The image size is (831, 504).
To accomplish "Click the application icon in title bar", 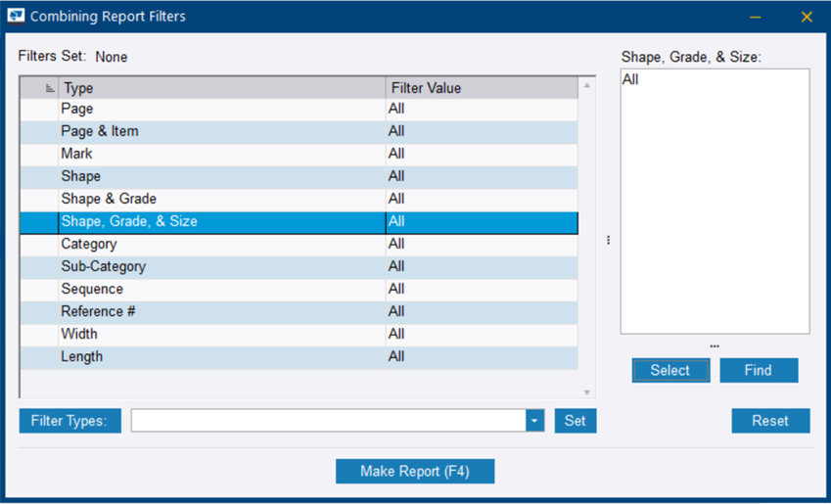I will pos(16,16).
